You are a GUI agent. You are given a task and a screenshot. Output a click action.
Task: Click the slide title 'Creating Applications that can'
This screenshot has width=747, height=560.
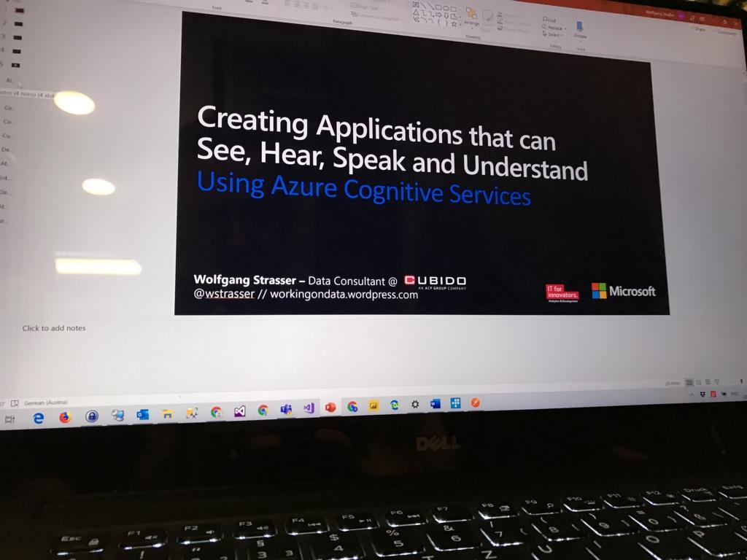click(x=376, y=128)
